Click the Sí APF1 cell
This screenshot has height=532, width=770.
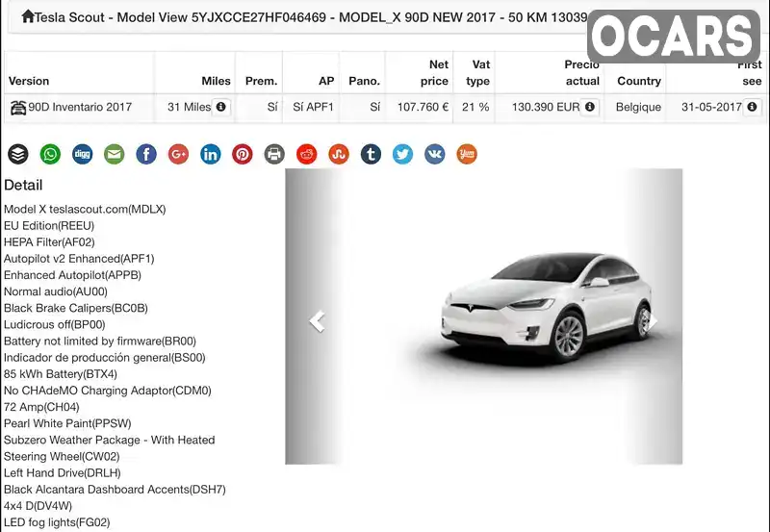(314, 107)
